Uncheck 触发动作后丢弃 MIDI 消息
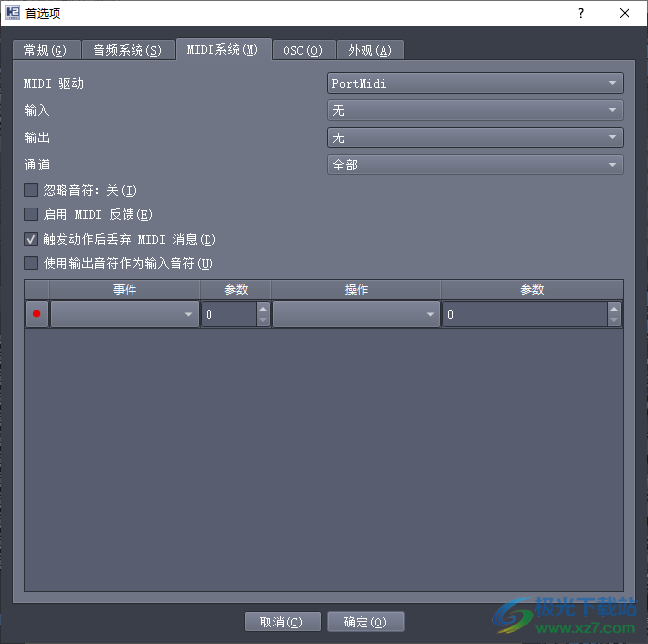This screenshot has width=648, height=644. click(31, 239)
